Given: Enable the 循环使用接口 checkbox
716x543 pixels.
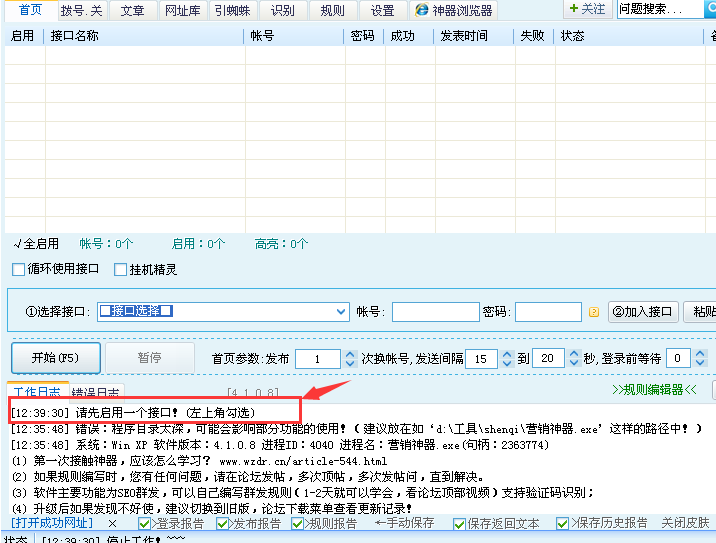Looking at the screenshot, I should [x=19, y=269].
